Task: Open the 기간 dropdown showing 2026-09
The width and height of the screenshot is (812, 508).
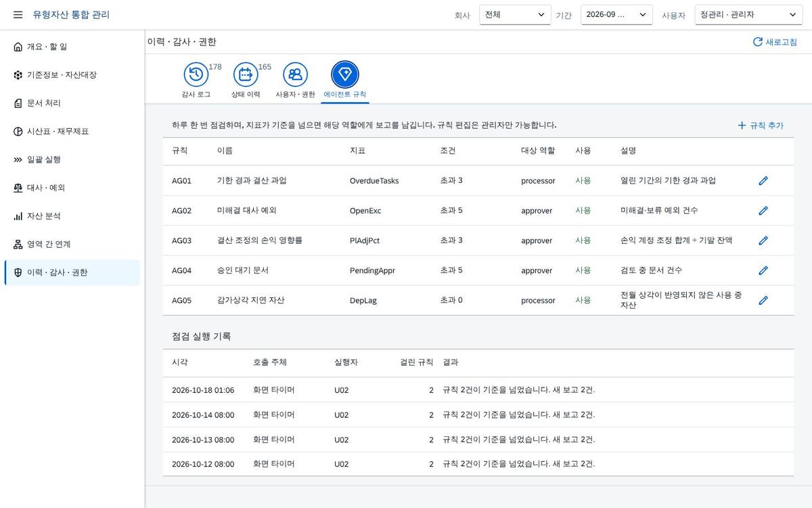Action: [x=616, y=15]
